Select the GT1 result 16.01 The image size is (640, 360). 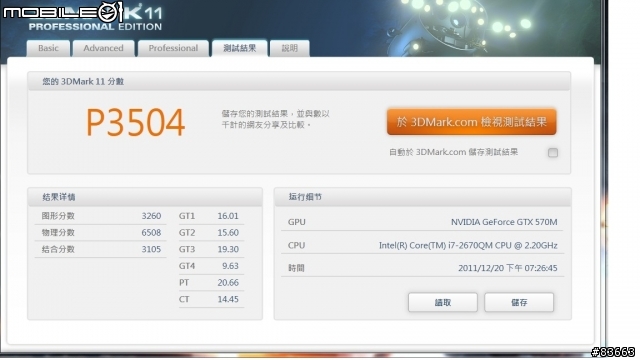click(228, 216)
